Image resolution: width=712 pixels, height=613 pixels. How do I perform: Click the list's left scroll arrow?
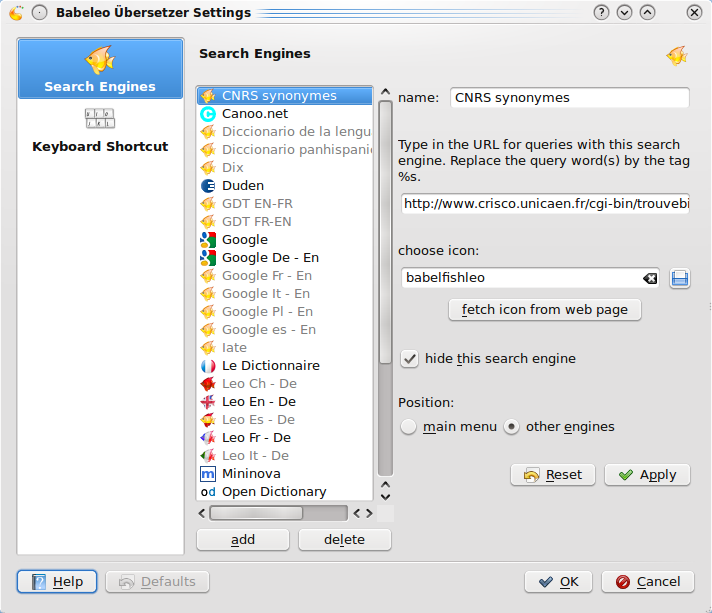pos(202,514)
